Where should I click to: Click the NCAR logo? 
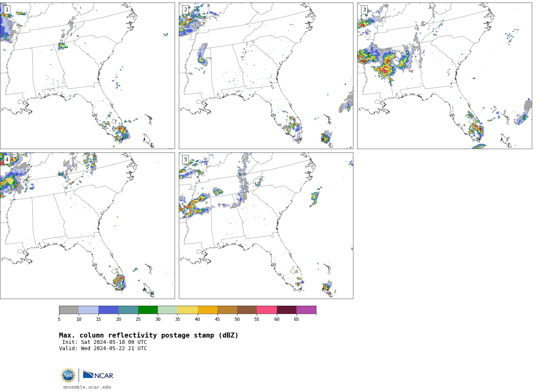tap(98, 375)
